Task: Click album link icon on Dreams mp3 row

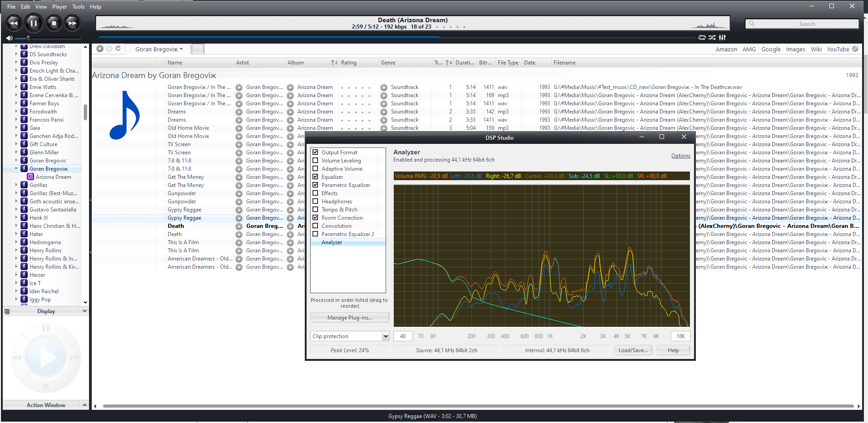Action: click(290, 112)
